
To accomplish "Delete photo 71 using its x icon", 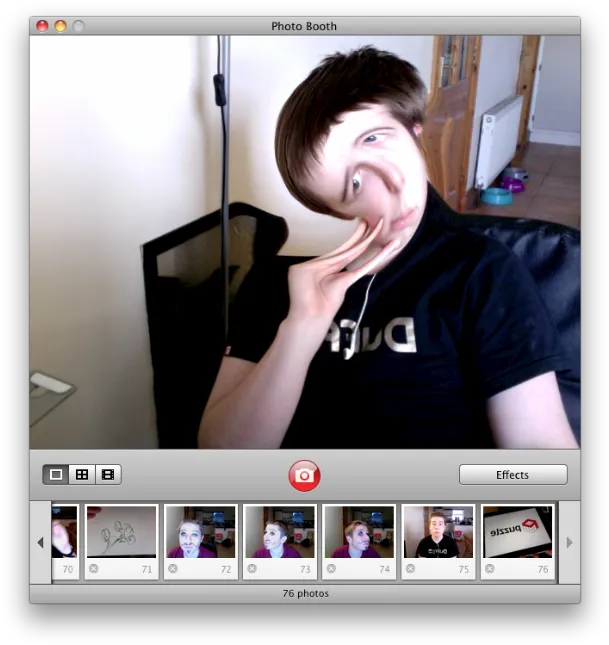I will click(x=93, y=568).
